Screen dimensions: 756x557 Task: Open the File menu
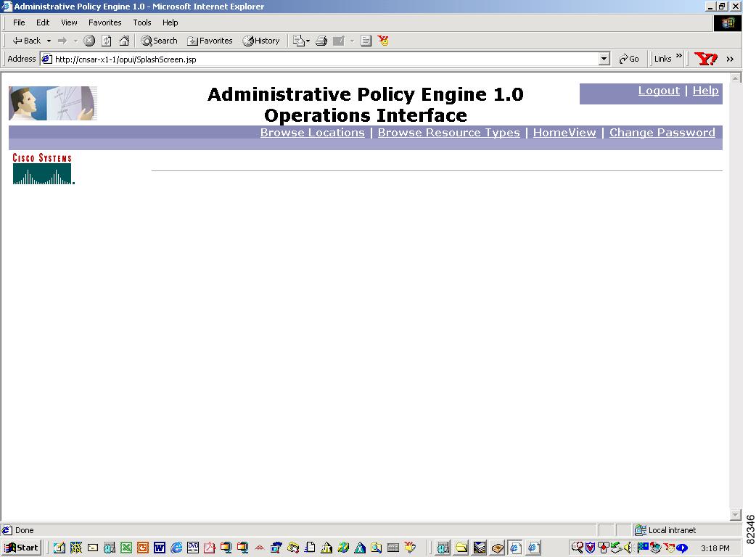[19, 22]
